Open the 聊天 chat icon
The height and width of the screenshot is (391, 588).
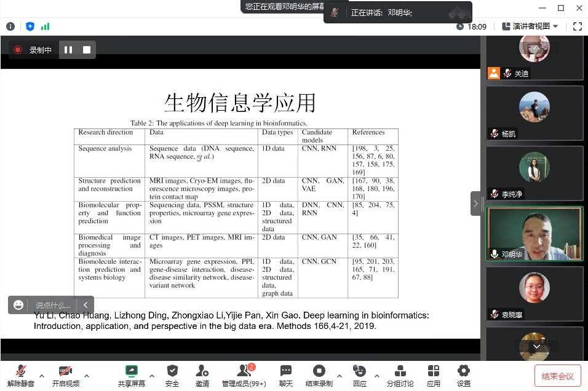tap(286, 374)
